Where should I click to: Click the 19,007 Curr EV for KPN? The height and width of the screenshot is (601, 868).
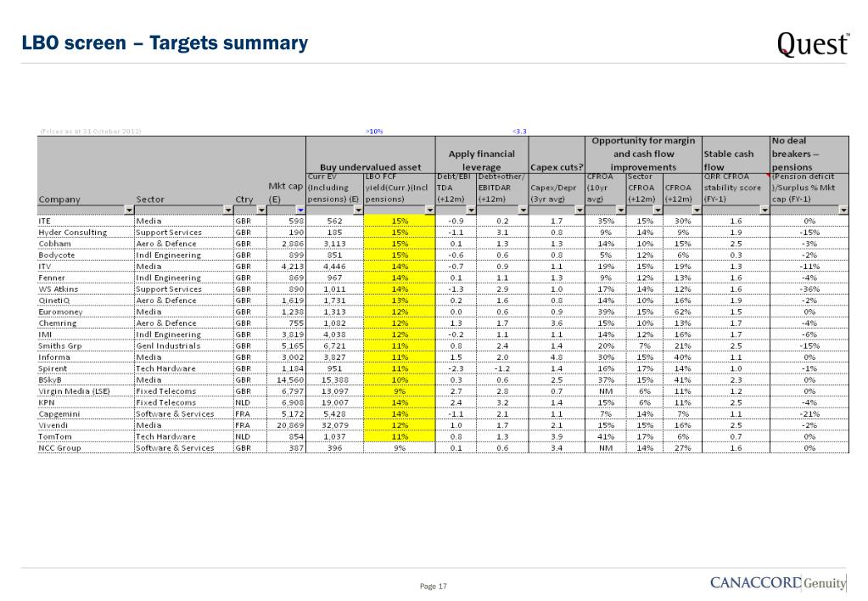335,402
